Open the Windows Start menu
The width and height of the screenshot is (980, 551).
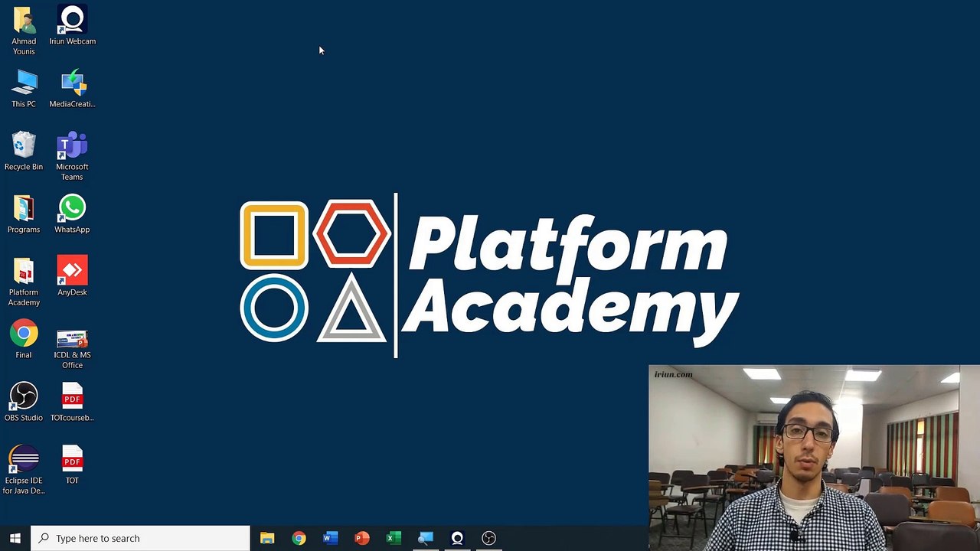click(15, 538)
